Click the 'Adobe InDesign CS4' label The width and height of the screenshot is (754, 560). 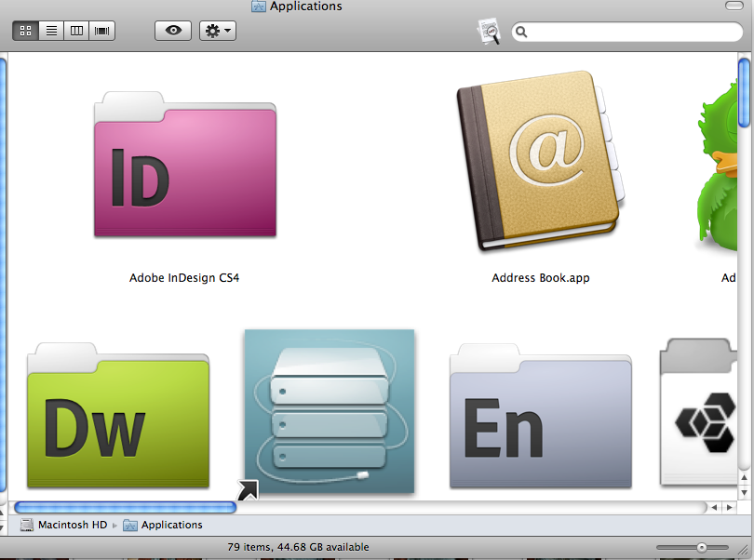coord(184,278)
